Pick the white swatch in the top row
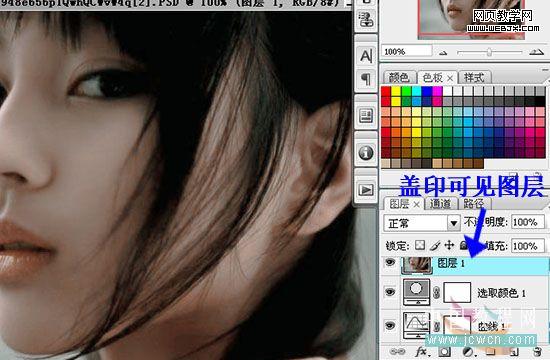Screen dimensions: 550x360 pyautogui.click(x=448, y=92)
